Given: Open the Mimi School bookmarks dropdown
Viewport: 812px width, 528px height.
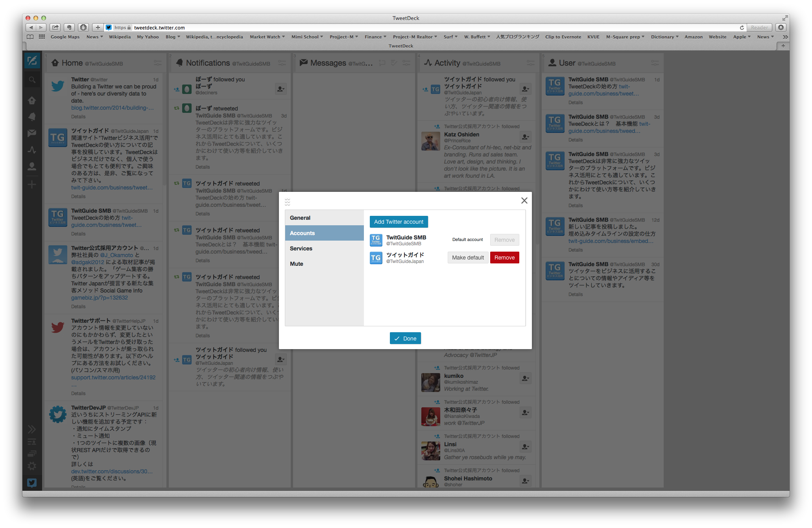Looking at the screenshot, I should [307, 37].
